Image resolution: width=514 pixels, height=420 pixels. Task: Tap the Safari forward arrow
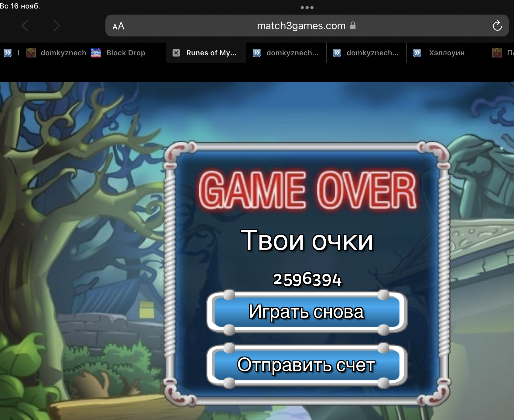click(57, 26)
